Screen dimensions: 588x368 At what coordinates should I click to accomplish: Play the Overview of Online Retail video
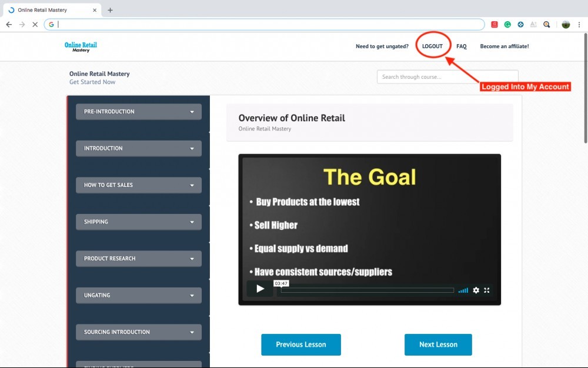point(260,289)
